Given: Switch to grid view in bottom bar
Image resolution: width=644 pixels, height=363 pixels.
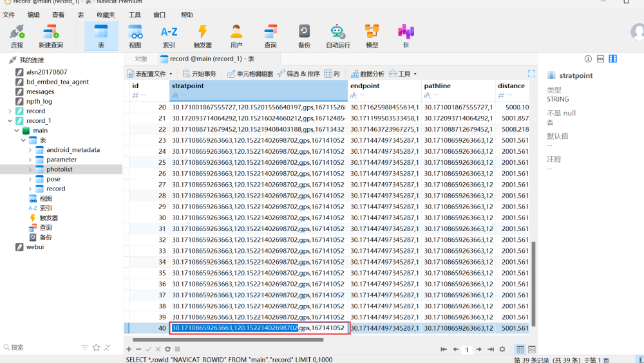Looking at the screenshot, I should pos(520,349).
